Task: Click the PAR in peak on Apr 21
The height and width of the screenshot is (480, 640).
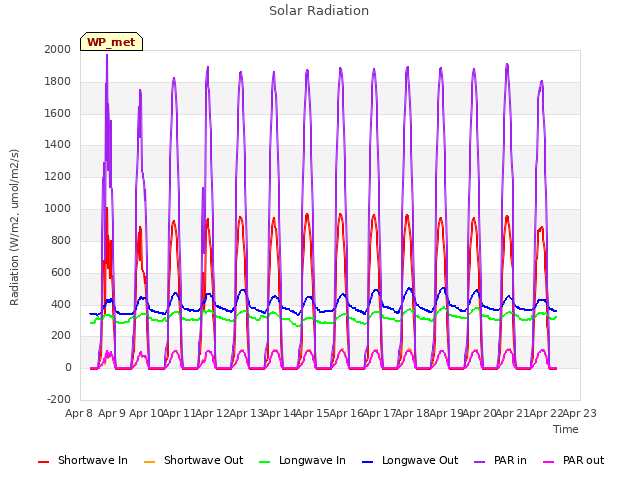Action: 507,64
